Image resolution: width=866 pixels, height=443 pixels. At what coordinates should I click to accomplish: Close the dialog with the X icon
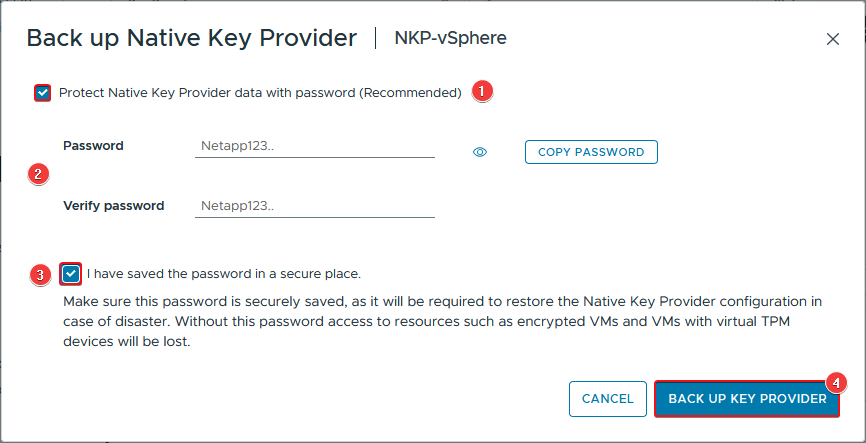point(832,39)
